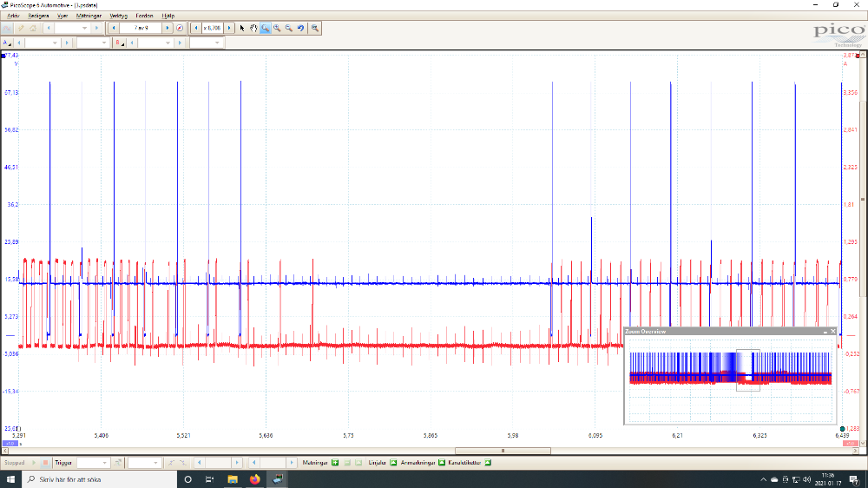The height and width of the screenshot is (488, 868).
Task: Add a measurement with green plus button
Action: tap(334, 463)
